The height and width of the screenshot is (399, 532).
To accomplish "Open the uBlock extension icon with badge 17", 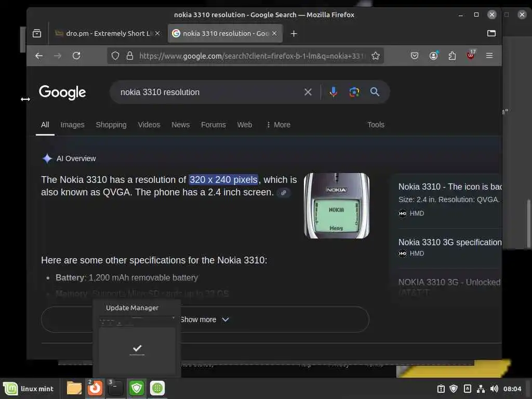I will tap(471, 55).
